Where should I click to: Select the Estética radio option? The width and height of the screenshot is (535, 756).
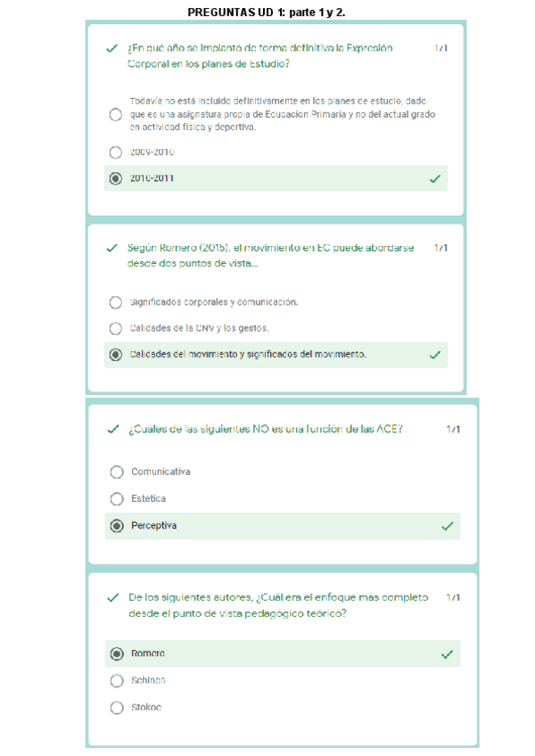coord(117,499)
